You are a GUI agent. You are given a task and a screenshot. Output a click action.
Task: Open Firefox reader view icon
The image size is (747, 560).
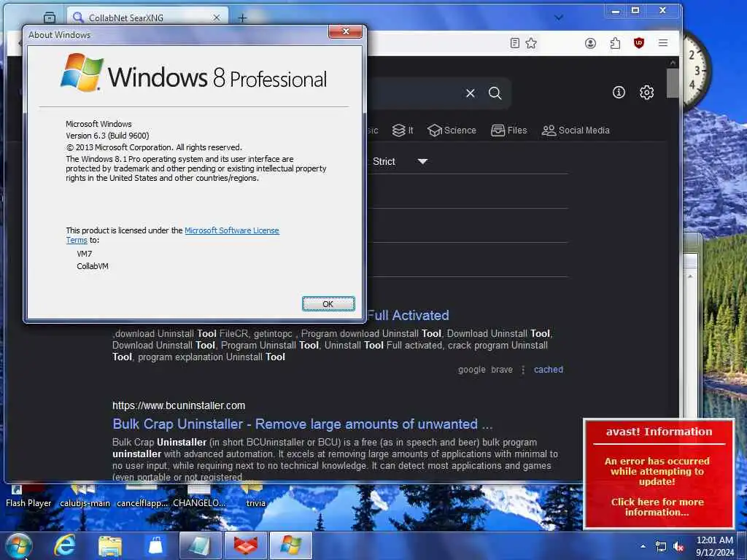514,43
